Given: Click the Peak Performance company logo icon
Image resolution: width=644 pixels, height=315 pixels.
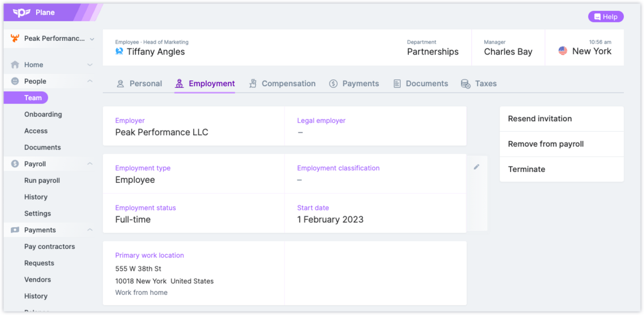Looking at the screenshot, I should point(15,39).
